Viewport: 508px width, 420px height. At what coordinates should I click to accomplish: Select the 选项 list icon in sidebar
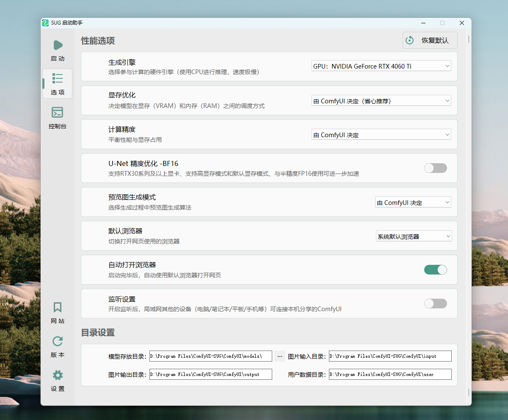tap(58, 79)
